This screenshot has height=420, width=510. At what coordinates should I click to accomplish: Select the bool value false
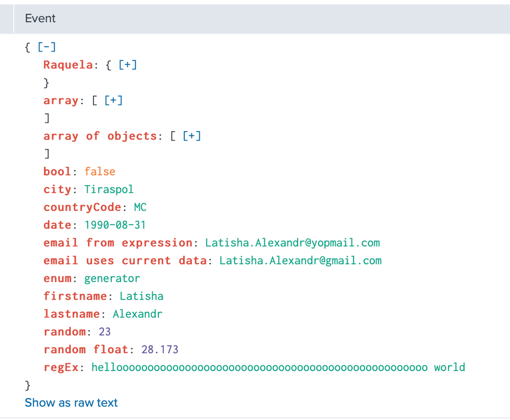(100, 171)
